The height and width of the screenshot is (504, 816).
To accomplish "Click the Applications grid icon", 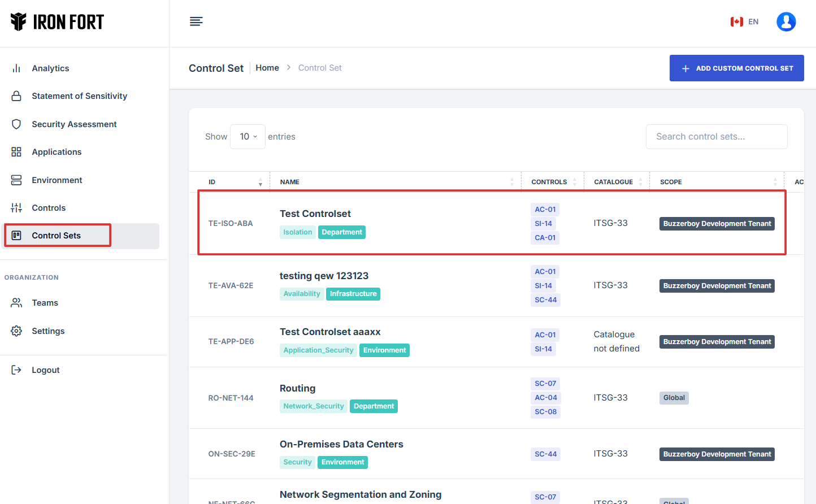I will (x=16, y=152).
